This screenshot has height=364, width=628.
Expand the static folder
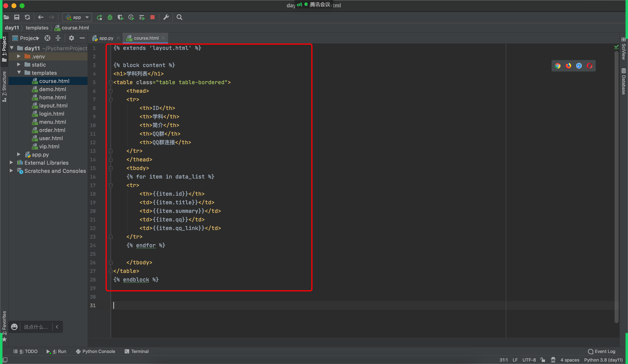(x=19, y=65)
